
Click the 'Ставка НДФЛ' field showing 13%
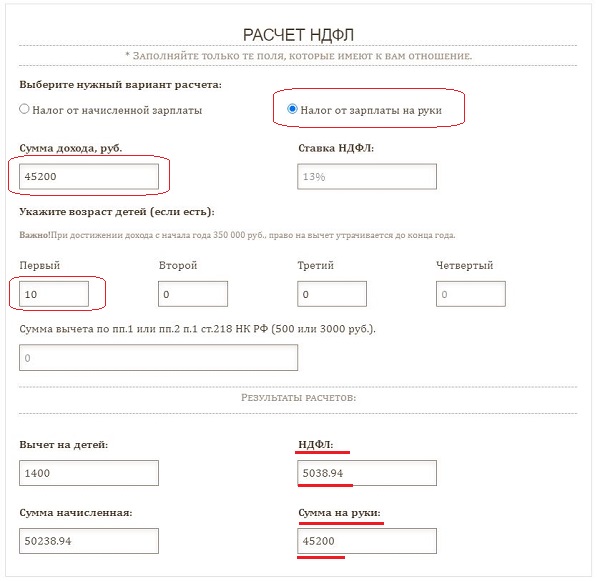point(367,176)
